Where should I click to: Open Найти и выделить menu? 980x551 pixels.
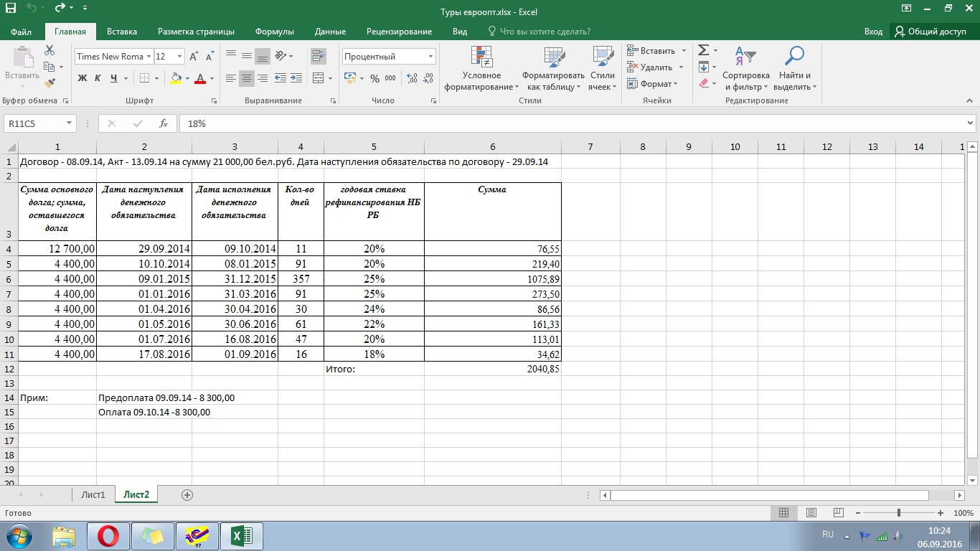[795, 68]
